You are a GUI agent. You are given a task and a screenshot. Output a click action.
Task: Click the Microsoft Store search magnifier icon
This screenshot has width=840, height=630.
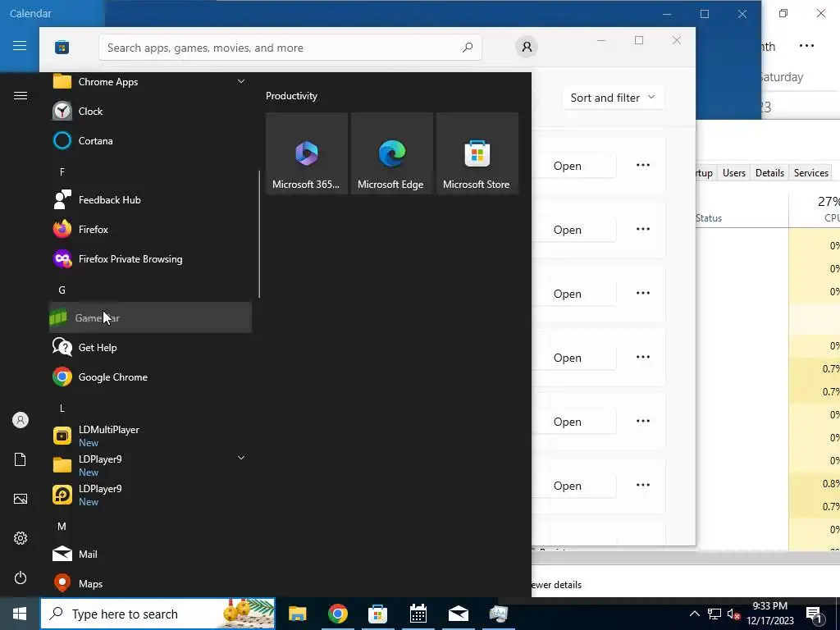tap(467, 48)
